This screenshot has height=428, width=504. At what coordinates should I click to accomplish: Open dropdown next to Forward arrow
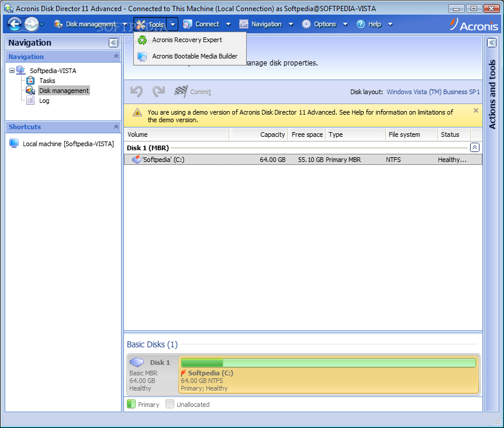(42, 25)
